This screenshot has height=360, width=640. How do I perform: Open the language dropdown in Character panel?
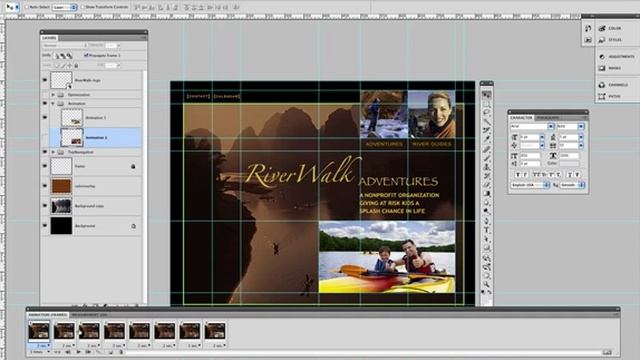click(x=530, y=185)
